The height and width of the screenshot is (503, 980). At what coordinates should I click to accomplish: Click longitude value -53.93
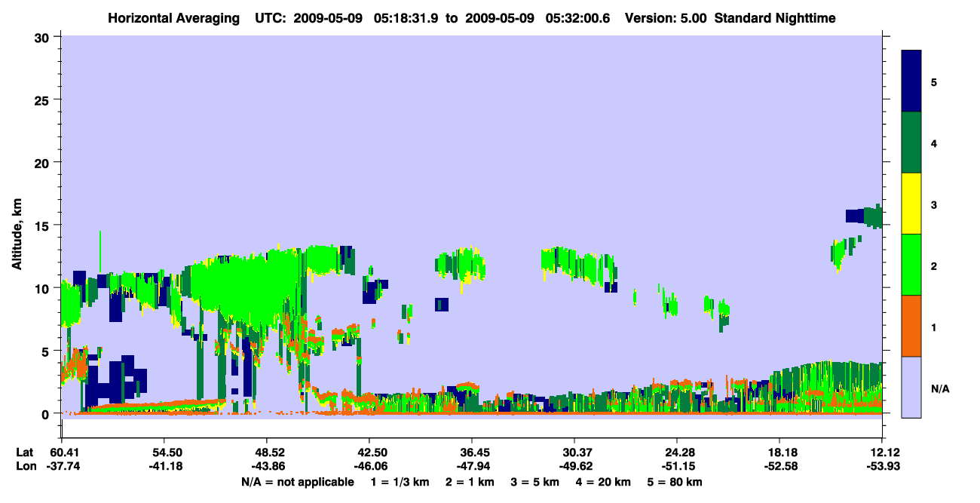[882, 467]
